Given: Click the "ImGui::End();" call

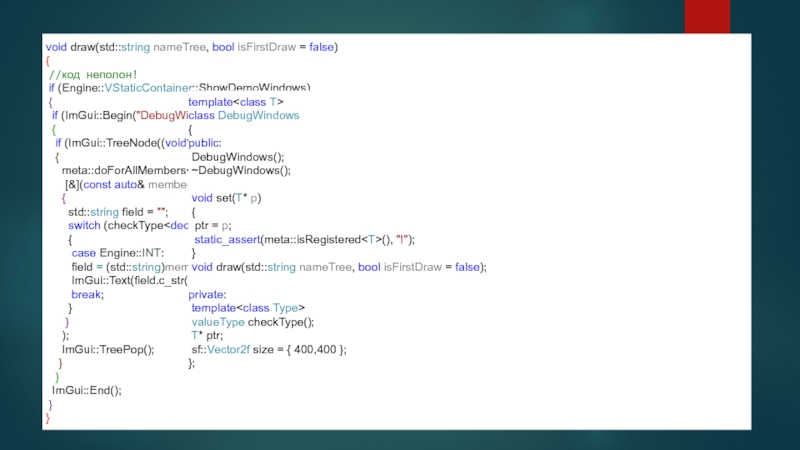Looking at the screenshot, I should click(87, 391).
